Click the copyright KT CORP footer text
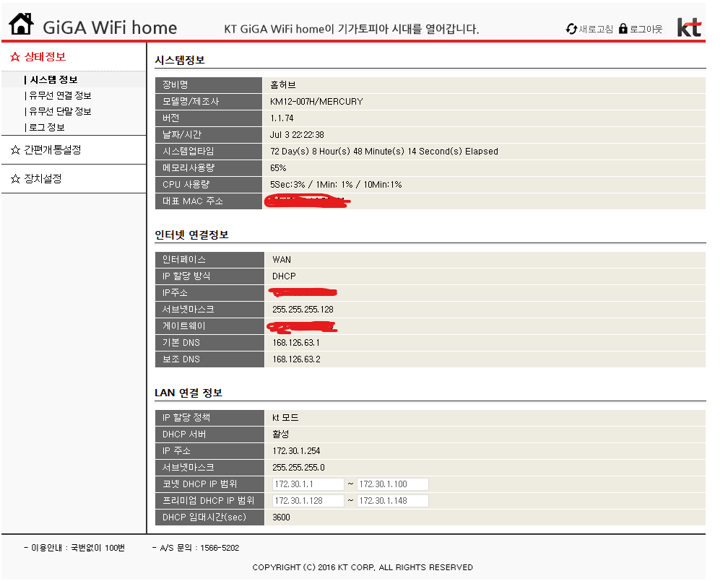This screenshot has width=728, height=581. tap(363, 567)
